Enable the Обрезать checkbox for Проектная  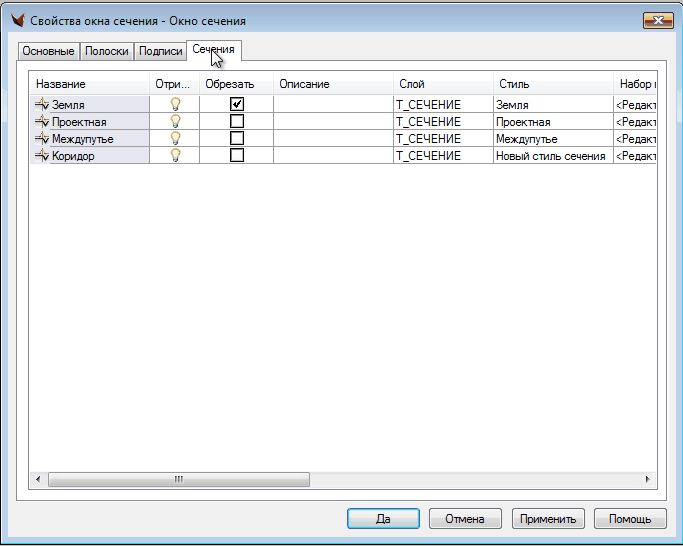click(237, 121)
